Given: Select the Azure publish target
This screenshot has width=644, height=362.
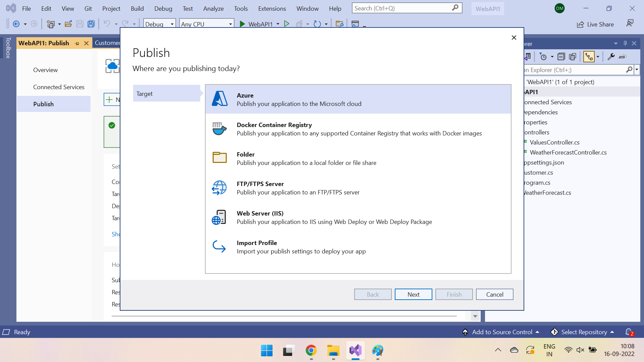Looking at the screenshot, I should click(358, 99).
